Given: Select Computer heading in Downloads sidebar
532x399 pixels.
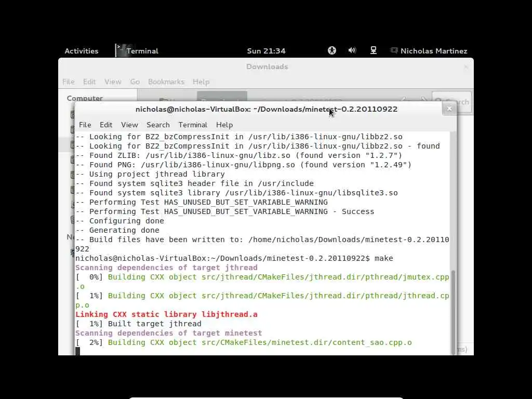Looking at the screenshot, I should (85, 98).
